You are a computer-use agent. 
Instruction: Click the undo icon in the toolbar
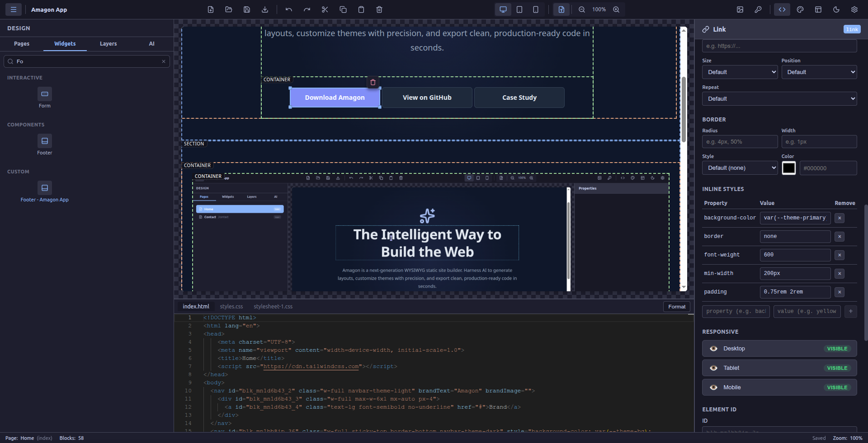pyautogui.click(x=288, y=9)
